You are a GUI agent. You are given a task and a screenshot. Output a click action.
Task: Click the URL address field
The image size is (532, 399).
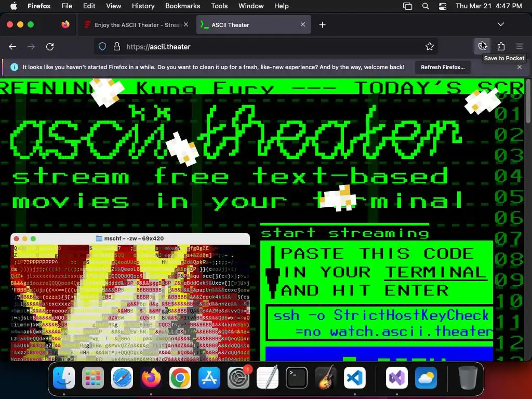265,46
